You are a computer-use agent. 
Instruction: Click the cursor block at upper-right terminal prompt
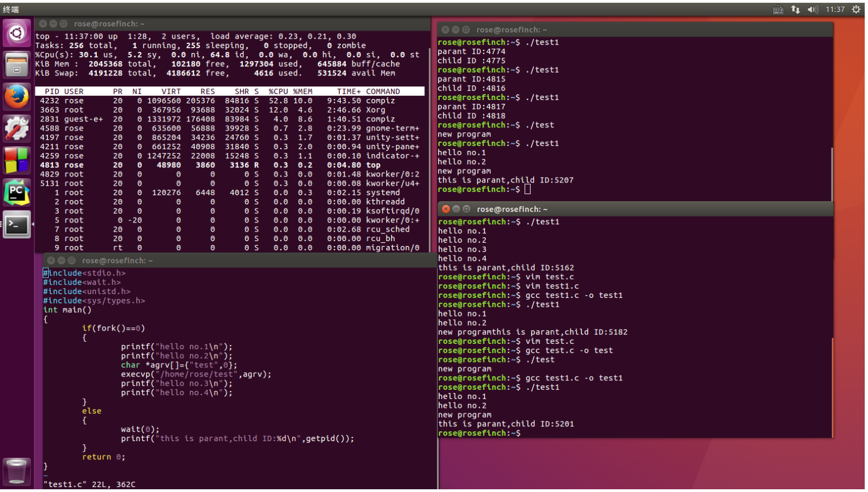tap(528, 189)
